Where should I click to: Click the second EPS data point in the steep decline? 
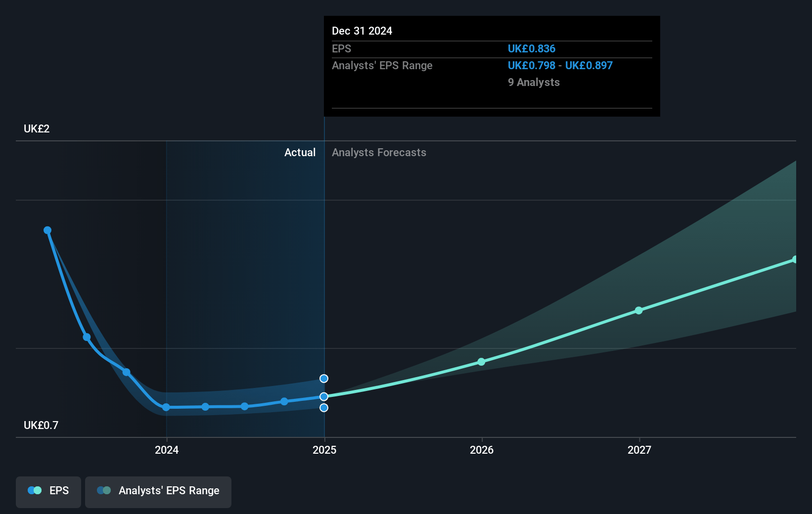(87, 337)
